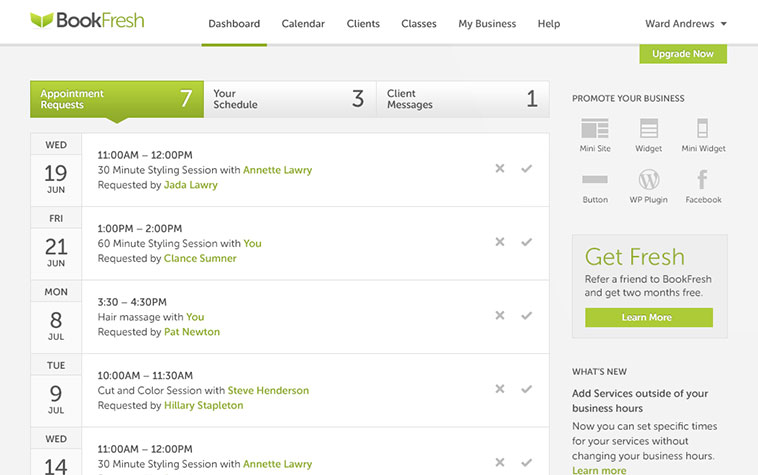
Task: Open the Button promotion tool icon
Action: pyautogui.click(x=595, y=180)
